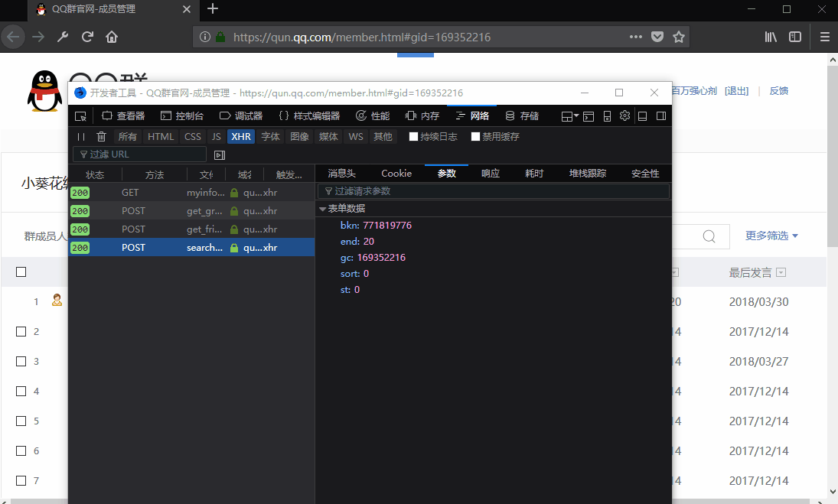Open the 性能 (Performance) panel
Image resolution: width=838 pixels, height=504 pixels.
[373, 115]
